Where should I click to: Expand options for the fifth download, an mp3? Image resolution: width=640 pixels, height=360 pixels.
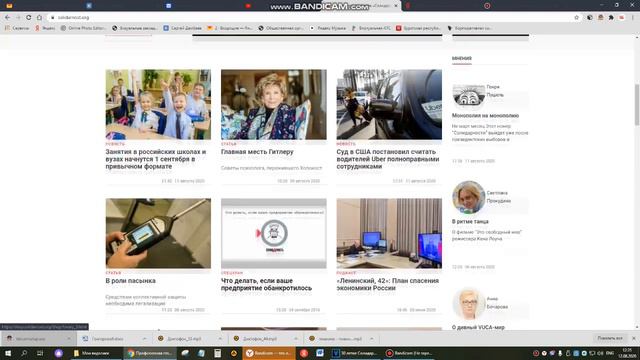click(x=371, y=339)
